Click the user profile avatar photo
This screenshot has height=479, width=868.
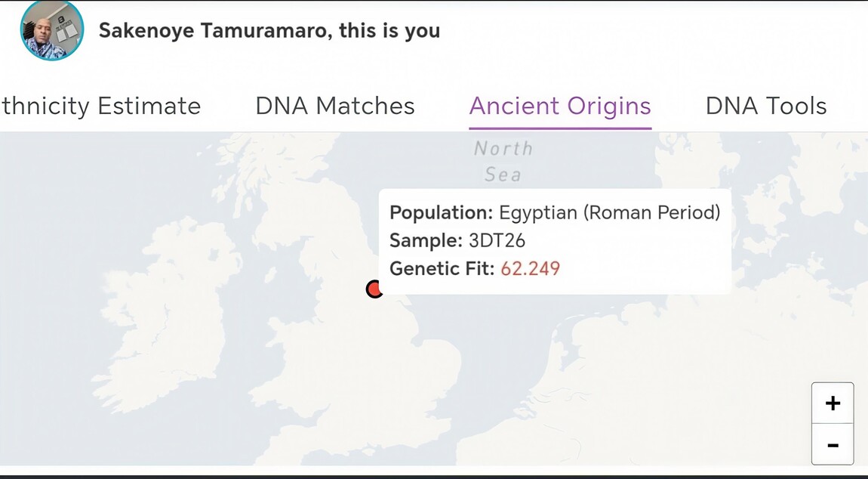(x=51, y=31)
